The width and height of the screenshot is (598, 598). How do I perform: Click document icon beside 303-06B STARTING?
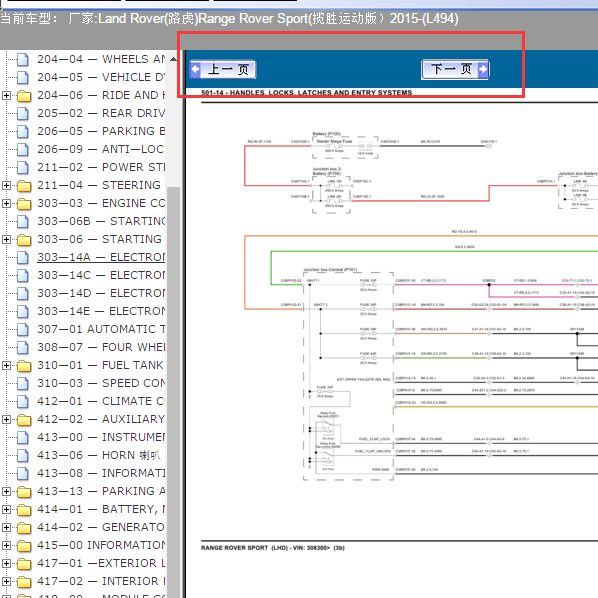coord(23,222)
